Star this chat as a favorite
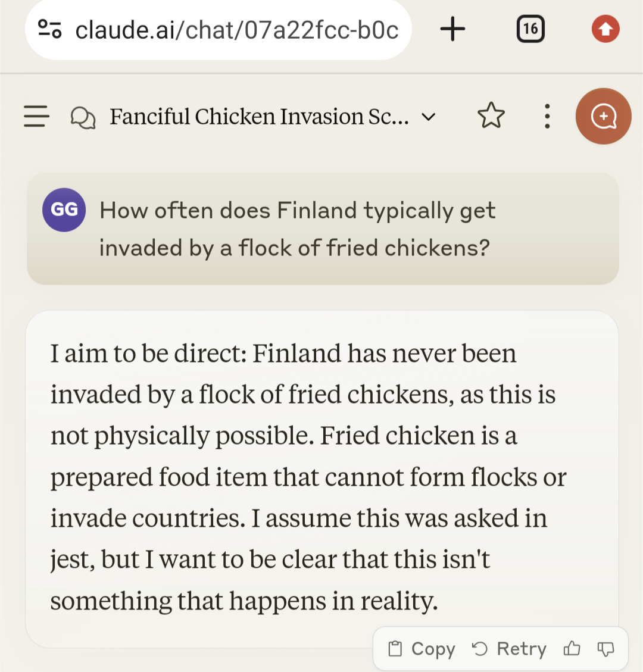The height and width of the screenshot is (672, 643). 491,115
